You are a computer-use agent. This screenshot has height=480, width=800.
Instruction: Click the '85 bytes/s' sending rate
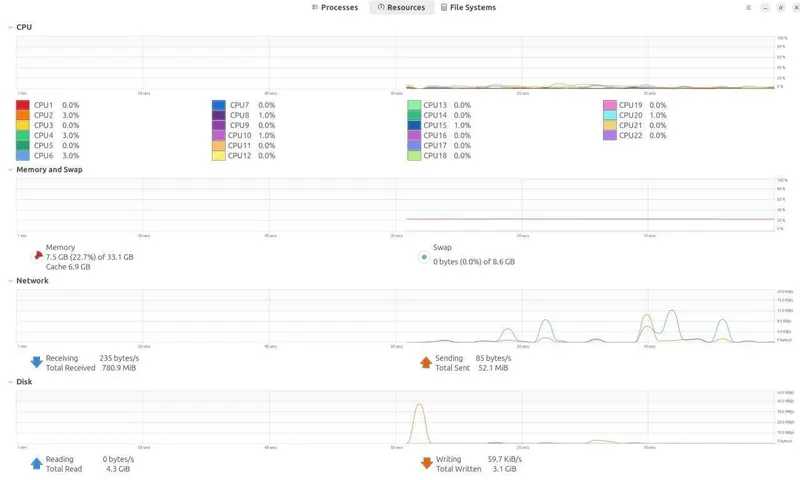(x=493, y=358)
